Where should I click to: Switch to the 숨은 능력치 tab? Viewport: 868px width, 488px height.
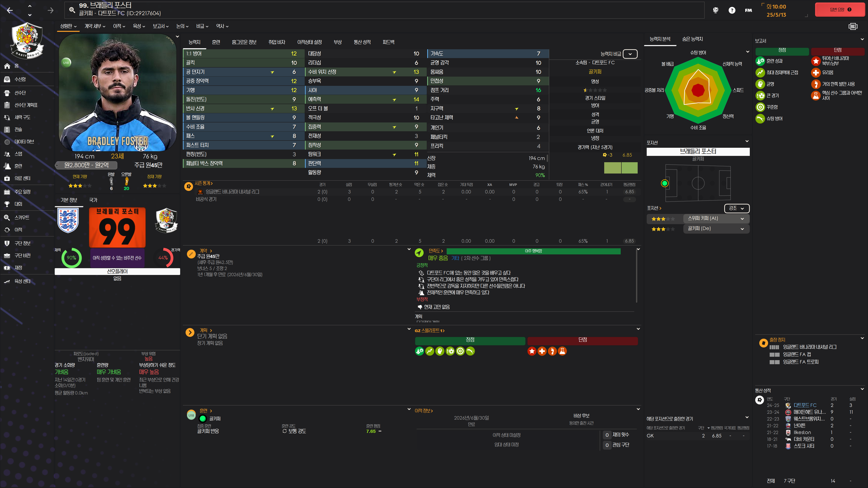(x=692, y=39)
